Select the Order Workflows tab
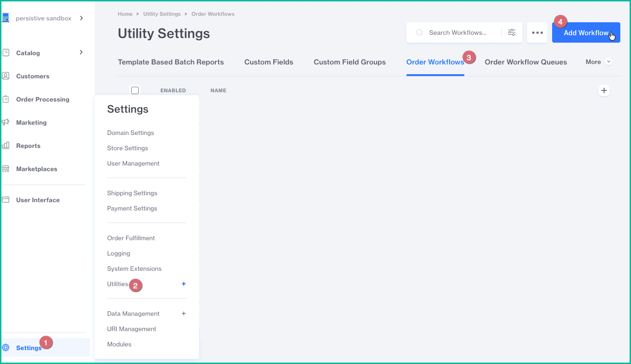Viewport: 631px width, 364px height. [x=435, y=62]
